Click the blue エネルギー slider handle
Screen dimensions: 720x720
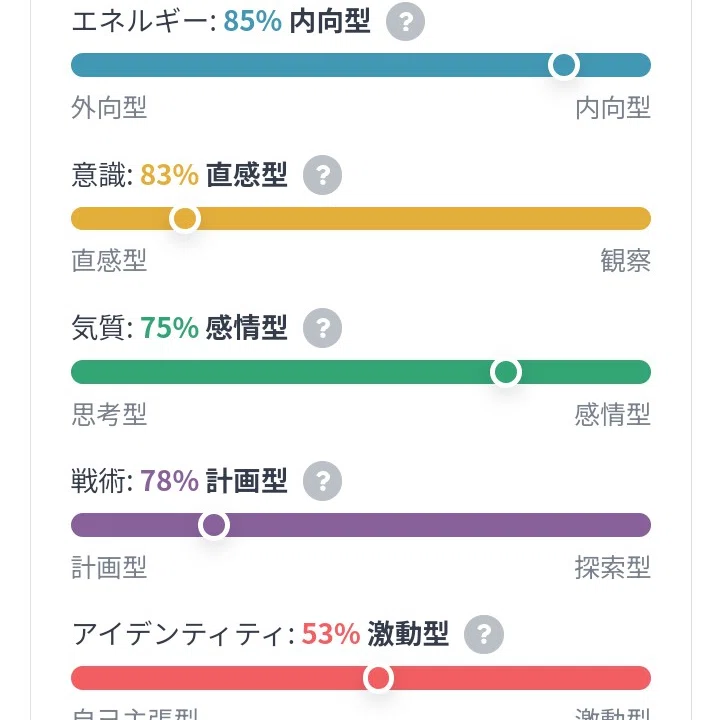tap(564, 65)
